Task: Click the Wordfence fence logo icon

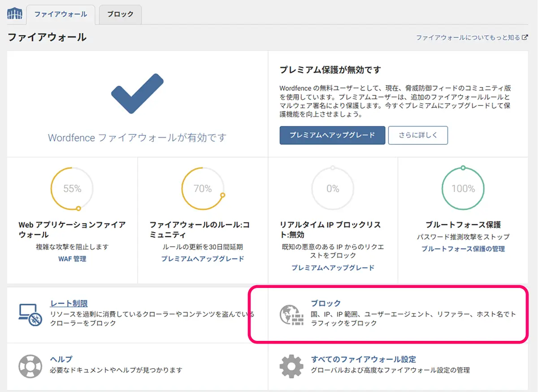Action: 14,14
